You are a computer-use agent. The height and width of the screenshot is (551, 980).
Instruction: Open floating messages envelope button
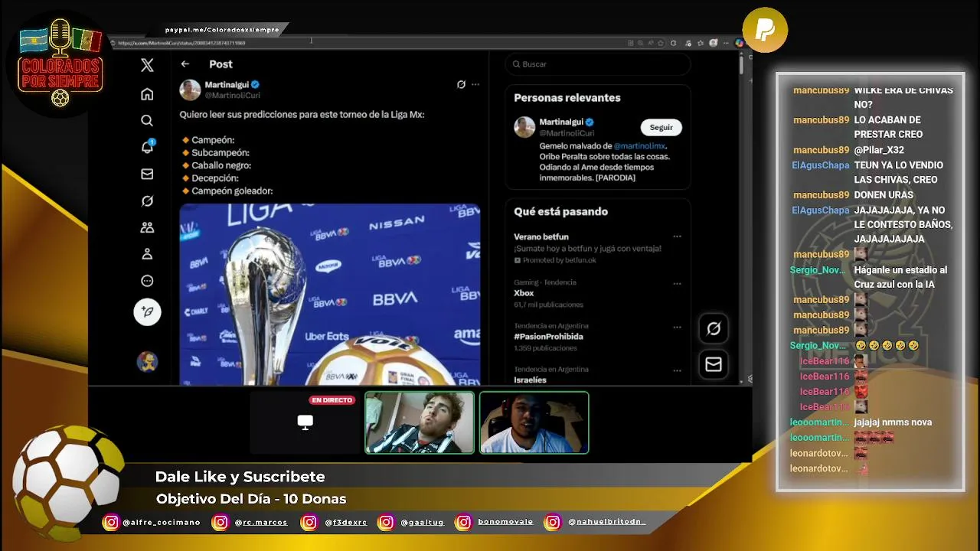tap(714, 365)
